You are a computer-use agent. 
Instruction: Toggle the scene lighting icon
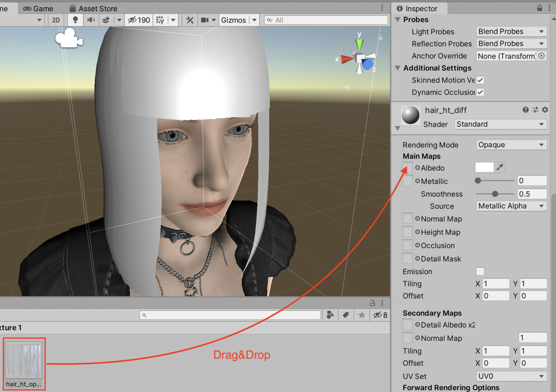point(75,20)
